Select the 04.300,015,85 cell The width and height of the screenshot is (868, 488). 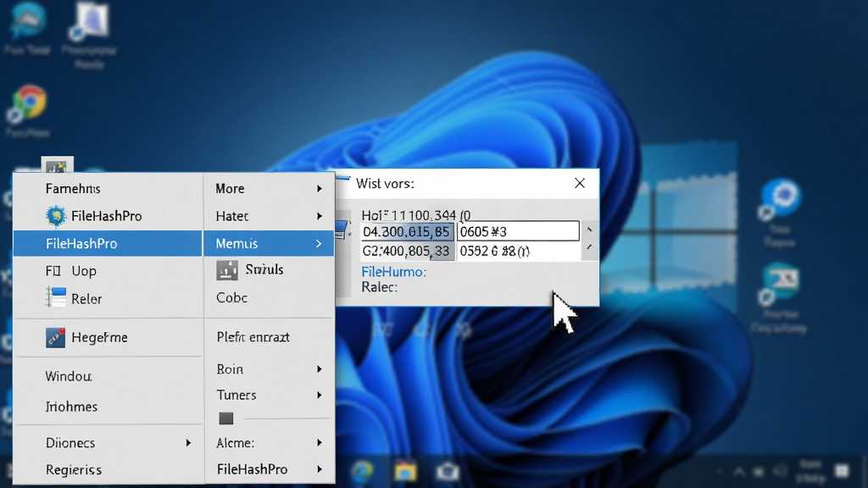407,231
